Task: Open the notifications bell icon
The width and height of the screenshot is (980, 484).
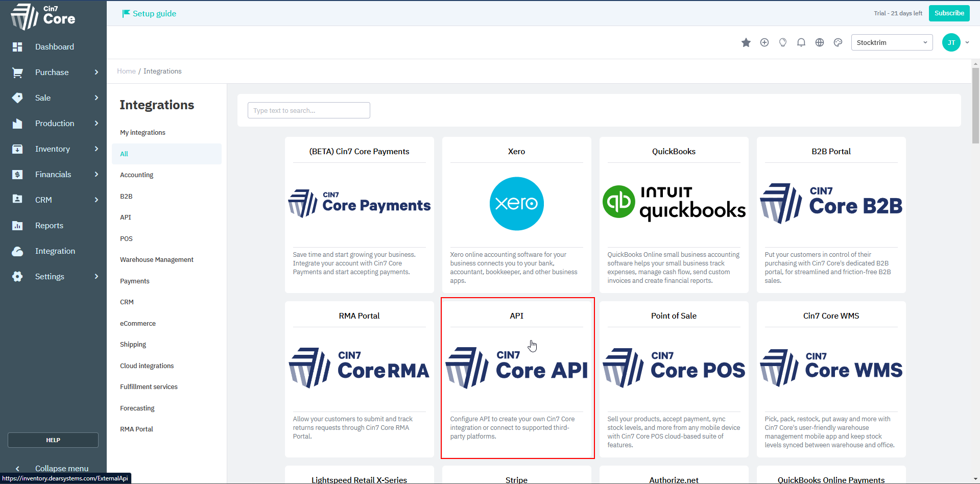Action: pyautogui.click(x=801, y=42)
